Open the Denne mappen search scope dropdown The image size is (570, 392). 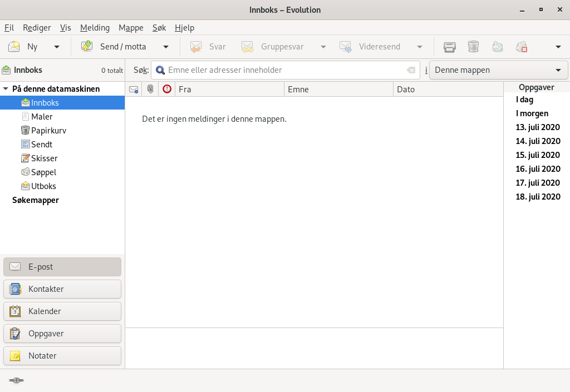click(498, 70)
